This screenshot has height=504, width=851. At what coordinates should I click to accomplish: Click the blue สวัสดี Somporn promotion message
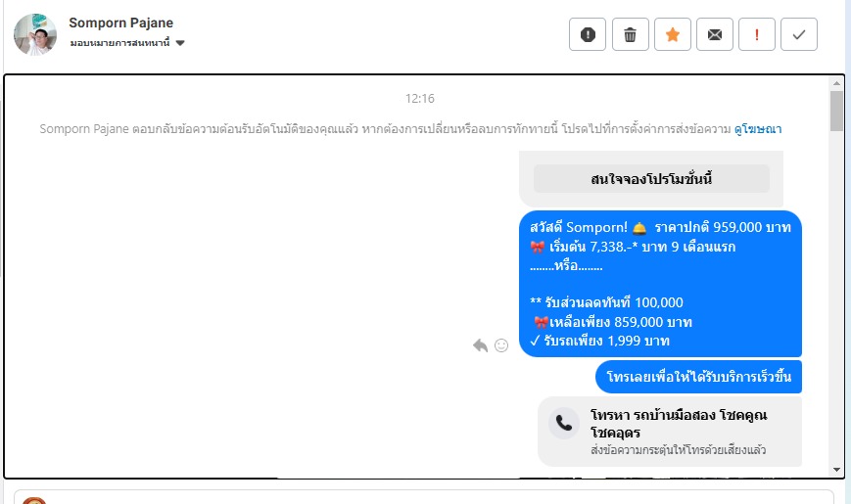pyautogui.click(x=660, y=284)
